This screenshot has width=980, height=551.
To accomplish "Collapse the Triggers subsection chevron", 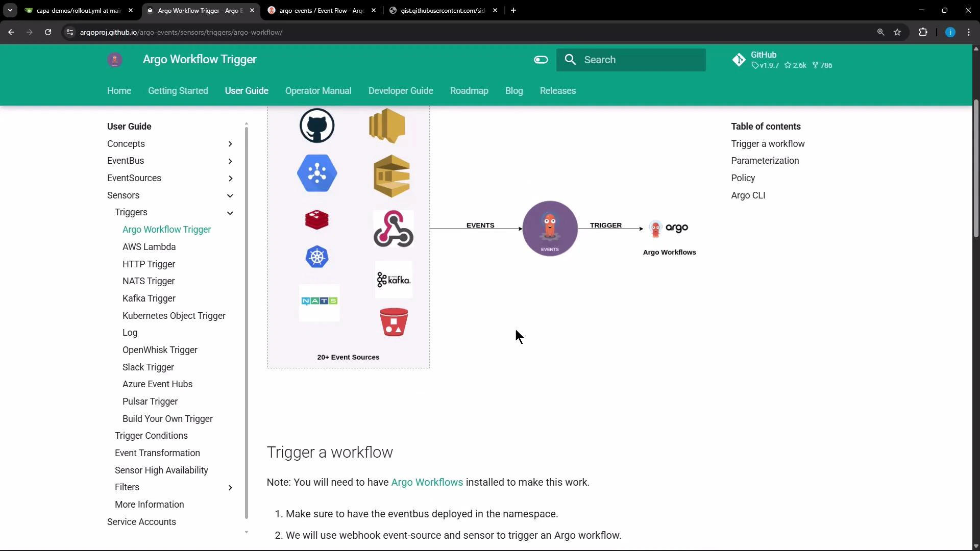I will pyautogui.click(x=230, y=213).
